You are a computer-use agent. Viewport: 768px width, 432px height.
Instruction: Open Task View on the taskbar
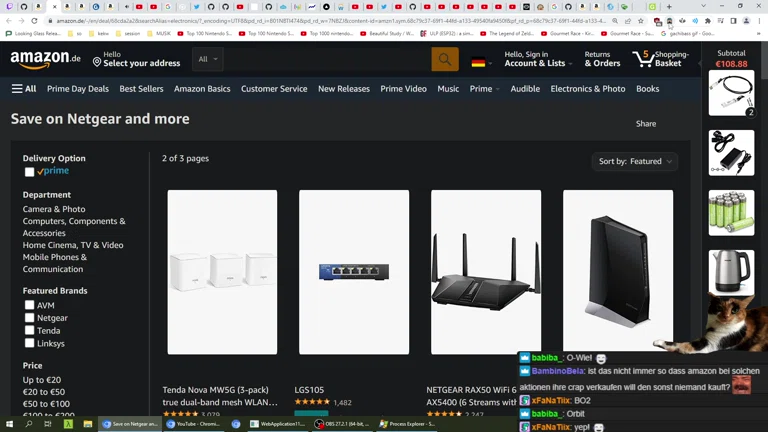48,424
